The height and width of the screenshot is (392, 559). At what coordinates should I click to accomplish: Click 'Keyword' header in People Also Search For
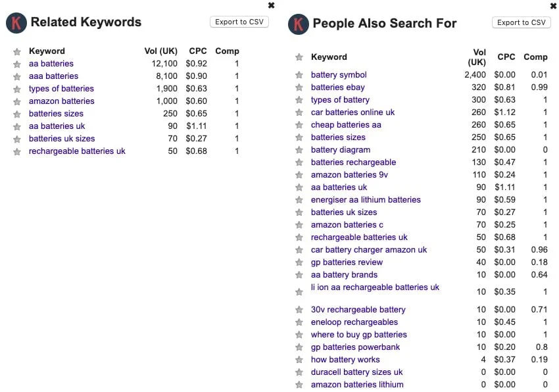click(329, 57)
